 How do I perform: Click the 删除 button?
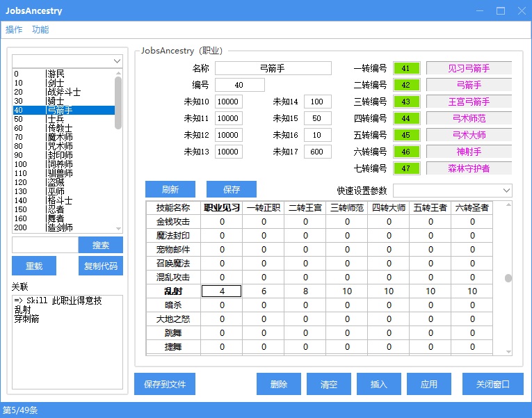278,384
